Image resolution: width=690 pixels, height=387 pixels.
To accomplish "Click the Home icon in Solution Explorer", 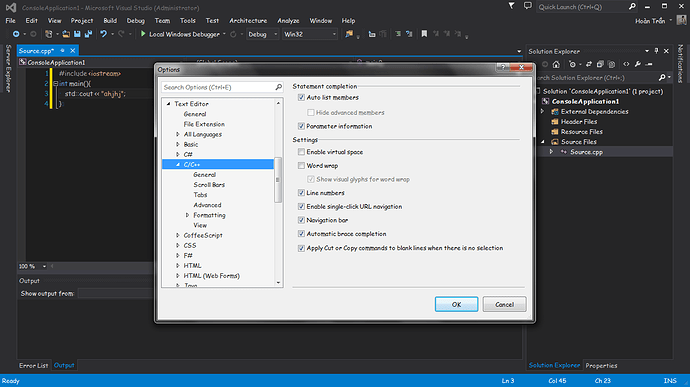I will pos(556,64).
